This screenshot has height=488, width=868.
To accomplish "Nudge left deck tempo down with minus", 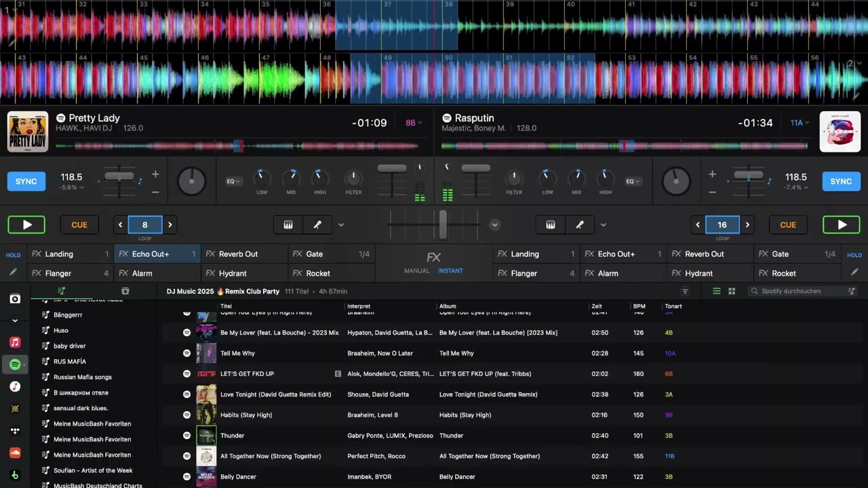I will coord(155,192).
